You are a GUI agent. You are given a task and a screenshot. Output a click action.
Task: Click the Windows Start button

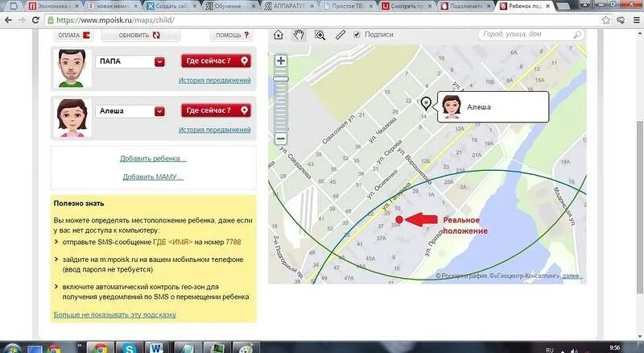point(11,348)
